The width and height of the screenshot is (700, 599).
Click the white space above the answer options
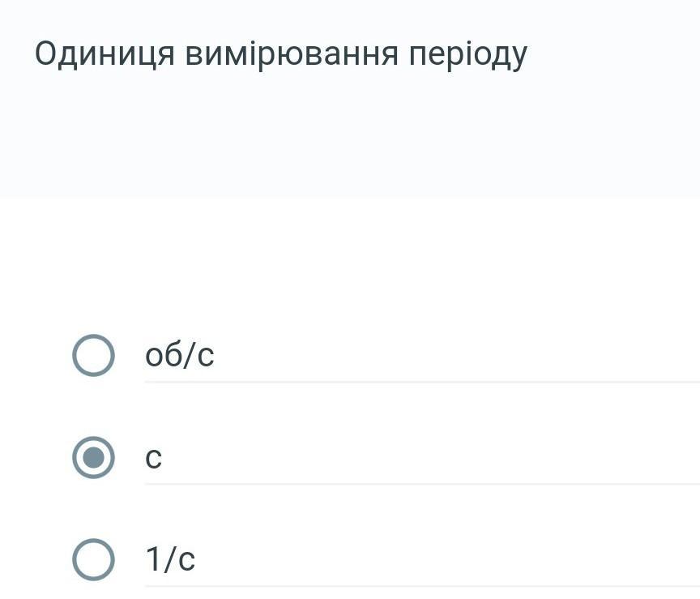point(348,259)
